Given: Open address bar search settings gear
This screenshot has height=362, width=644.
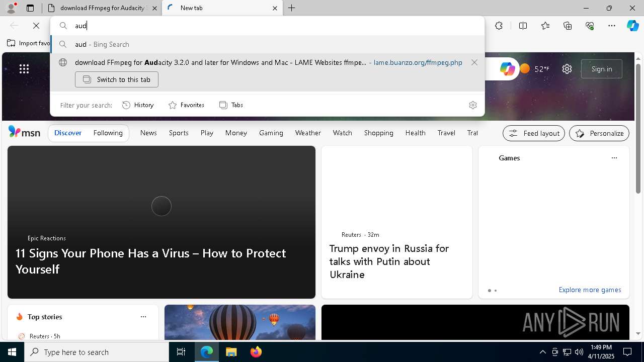Looking at the screenshot, I should tap(473, 105).
